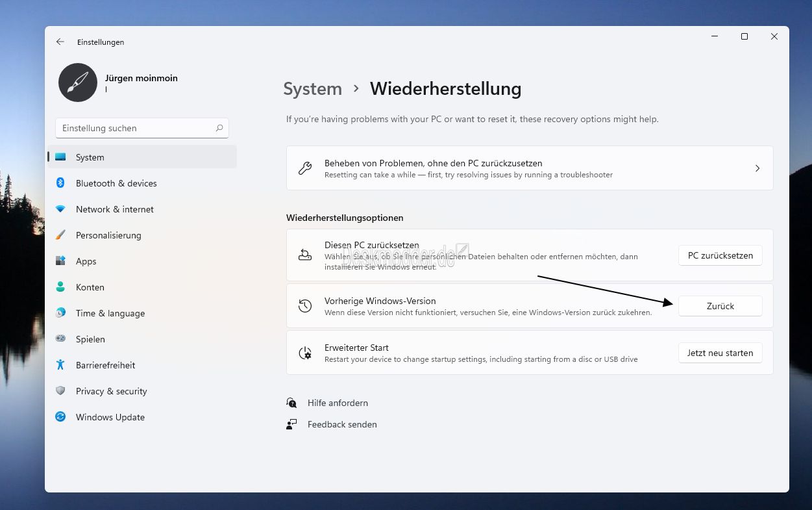The height and width of the screenshot is (510, 812).
Task: Click the Windows Update sync icon
Action: point(60,417)
